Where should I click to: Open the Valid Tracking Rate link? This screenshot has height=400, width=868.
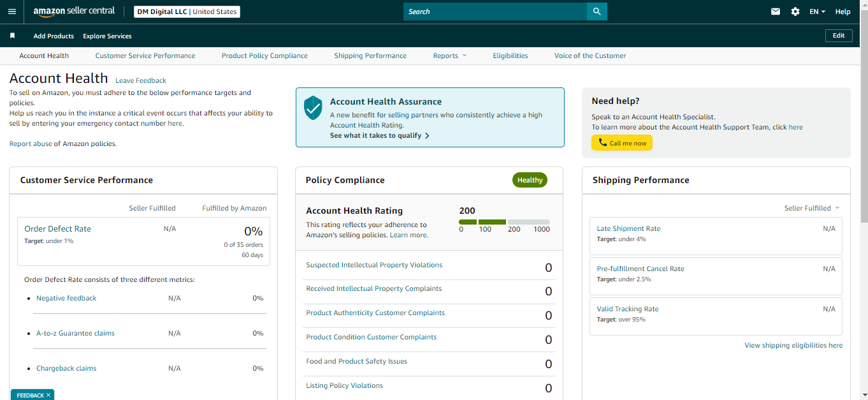click(x=628, y=309)
